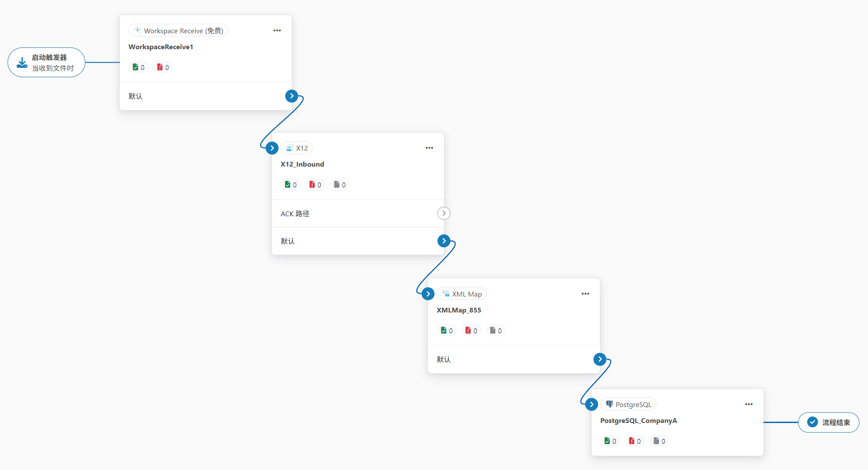Click XMLMap_855 input connector arrow
Image resolution: width=868 pixels, height=470 pixels.
point(428,294)
